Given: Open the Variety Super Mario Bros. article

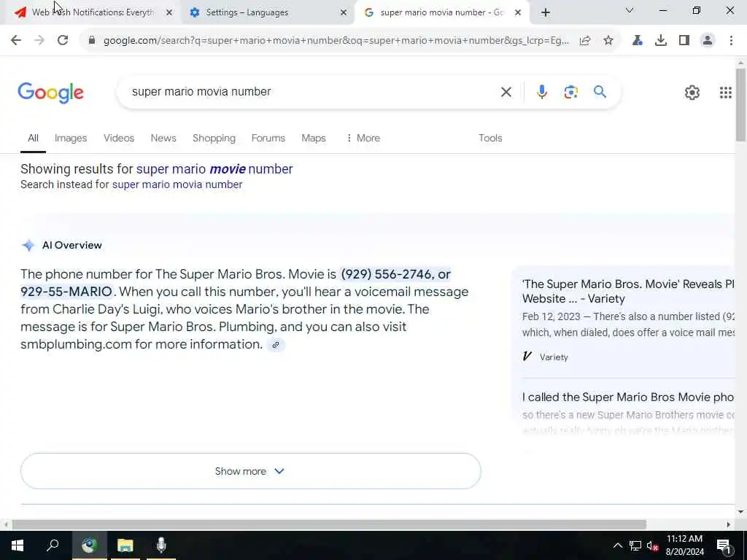Looking at the screenshot, I should coord(628,292).
